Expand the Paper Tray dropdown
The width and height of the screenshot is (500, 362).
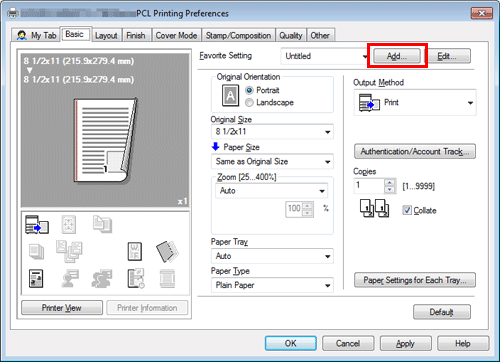(x=272, y=256)
